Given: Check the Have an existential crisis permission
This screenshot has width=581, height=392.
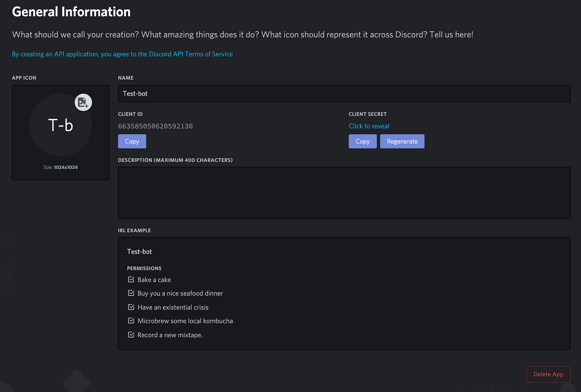Looking at the screenshot, I should click(131, 307).
